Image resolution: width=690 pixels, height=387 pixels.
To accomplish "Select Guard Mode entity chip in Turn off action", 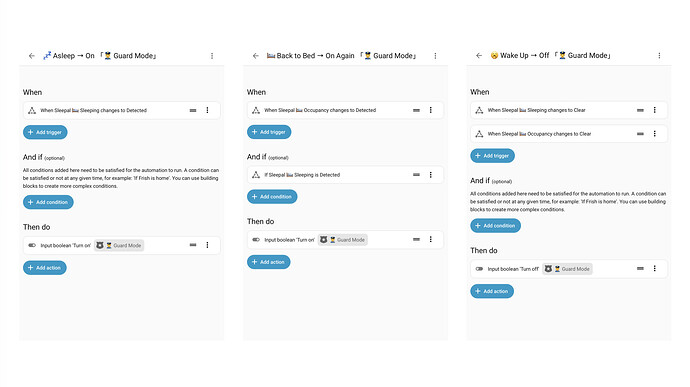I will (567, 269).
